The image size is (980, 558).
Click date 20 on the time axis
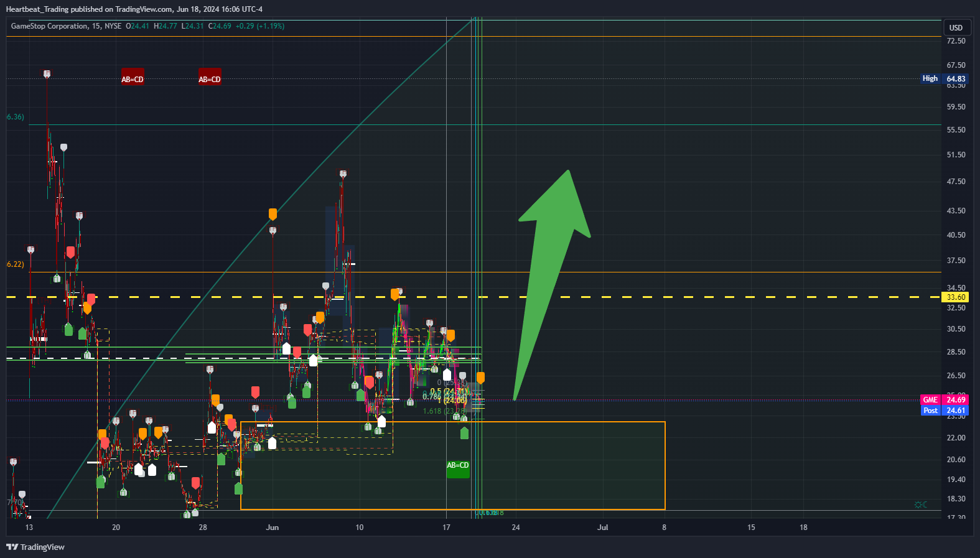click(x=116, y=528)
